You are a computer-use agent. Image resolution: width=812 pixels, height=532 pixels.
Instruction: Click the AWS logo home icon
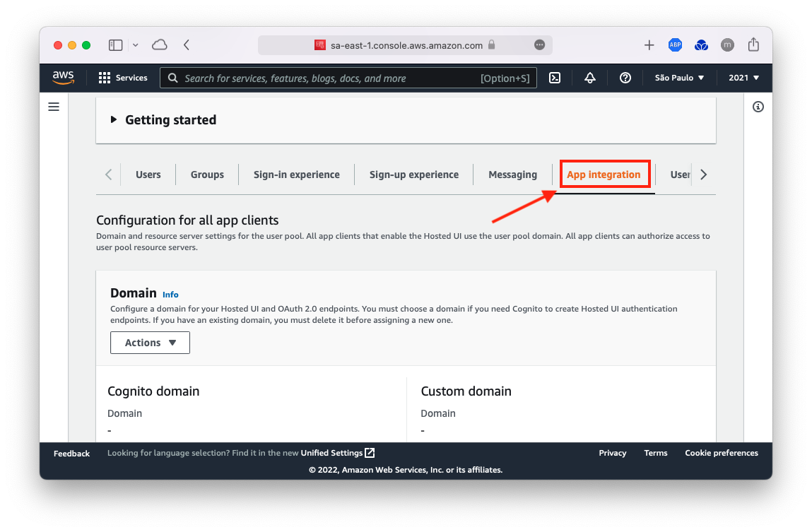[63, 78]
